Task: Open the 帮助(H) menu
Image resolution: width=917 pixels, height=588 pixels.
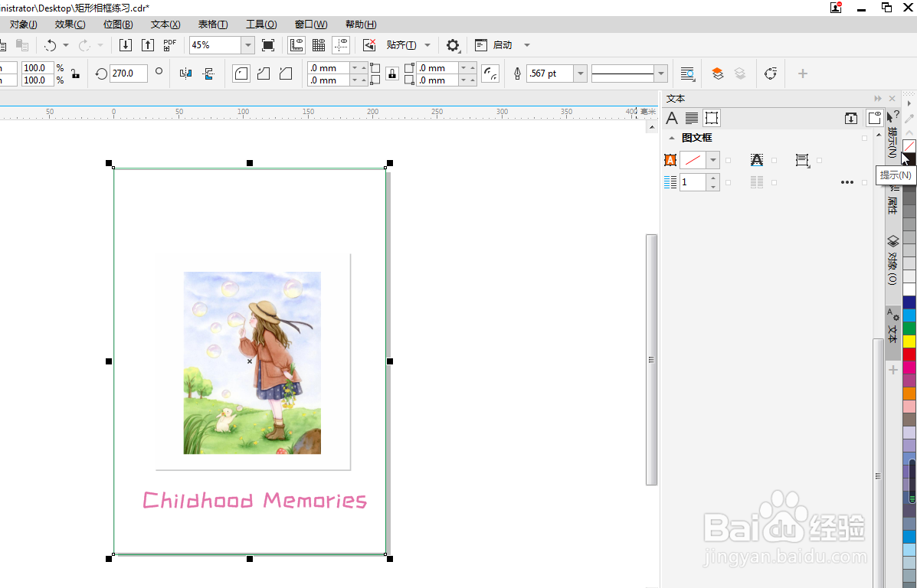Action: click(x=361, y=24)
